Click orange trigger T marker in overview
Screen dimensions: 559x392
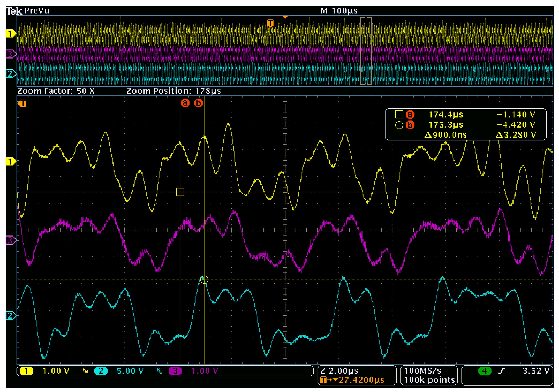(x=270, y=23)
